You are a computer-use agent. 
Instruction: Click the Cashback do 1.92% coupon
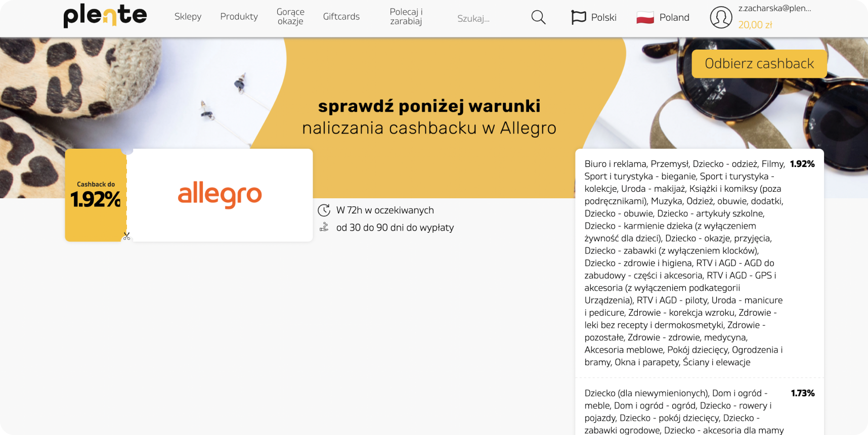coord(96,195)
